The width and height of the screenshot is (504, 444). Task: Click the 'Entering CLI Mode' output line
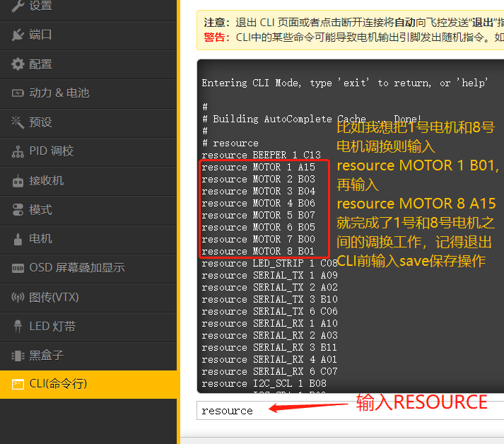(x=345, y=83)
